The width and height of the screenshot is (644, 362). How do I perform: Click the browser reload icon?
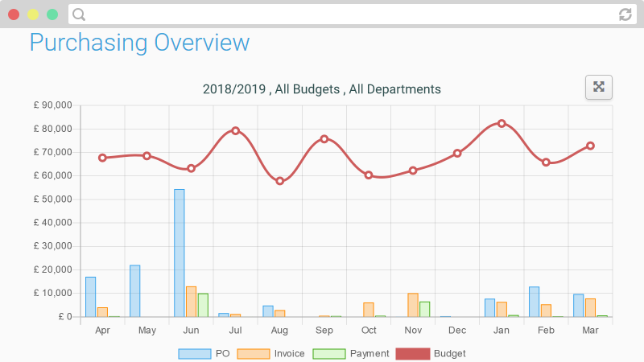(x=625, y=14)
